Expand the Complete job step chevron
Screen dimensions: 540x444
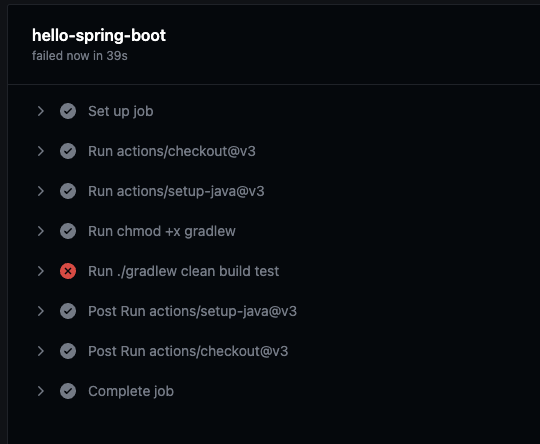coord(41,391)
